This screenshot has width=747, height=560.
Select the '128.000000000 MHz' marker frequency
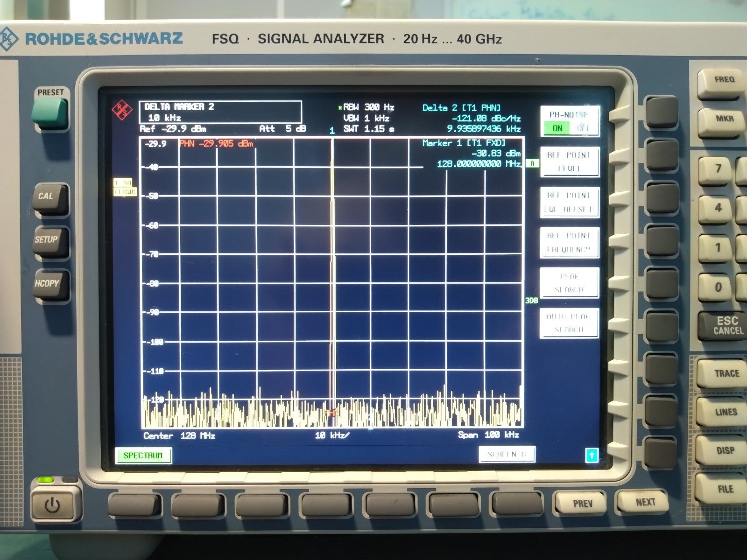pos(479,164)
